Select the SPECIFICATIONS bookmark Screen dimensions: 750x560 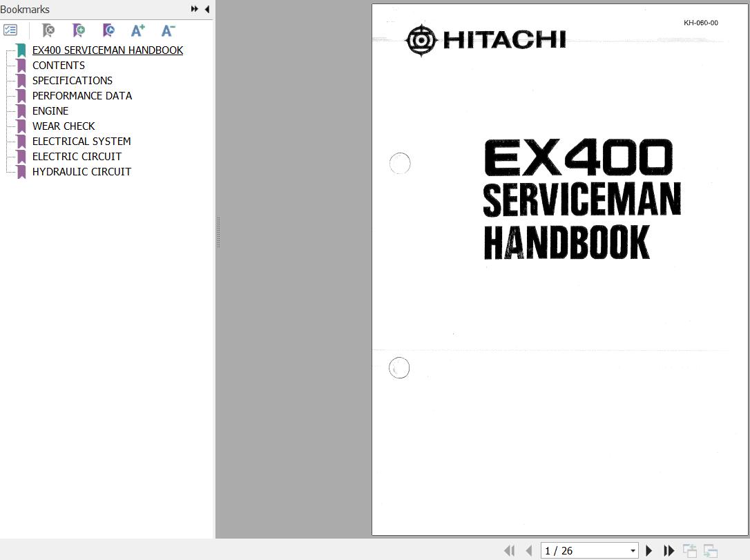(x=73, y=81)
